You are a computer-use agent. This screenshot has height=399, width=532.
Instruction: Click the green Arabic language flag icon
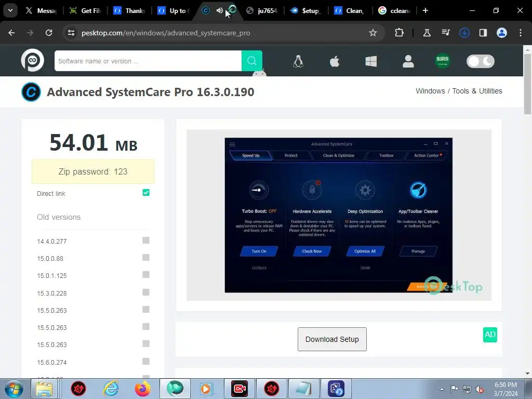[x=443, y=61]
